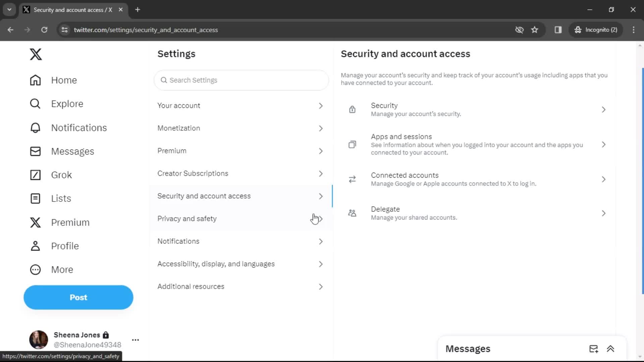The width and height of the screenshot is (644, 362).
Task: Click the X (Twitter) home logo icon
Action: pyautogui.click(x=35, y=54)
